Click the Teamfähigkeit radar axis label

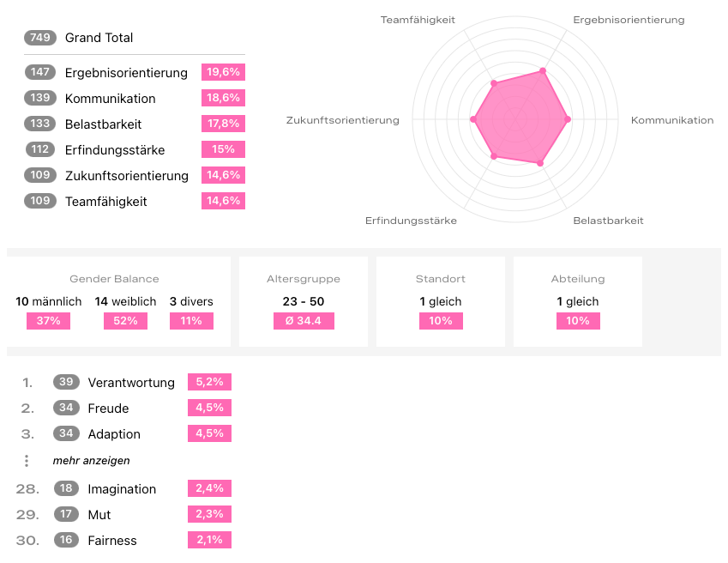(418, 20)
